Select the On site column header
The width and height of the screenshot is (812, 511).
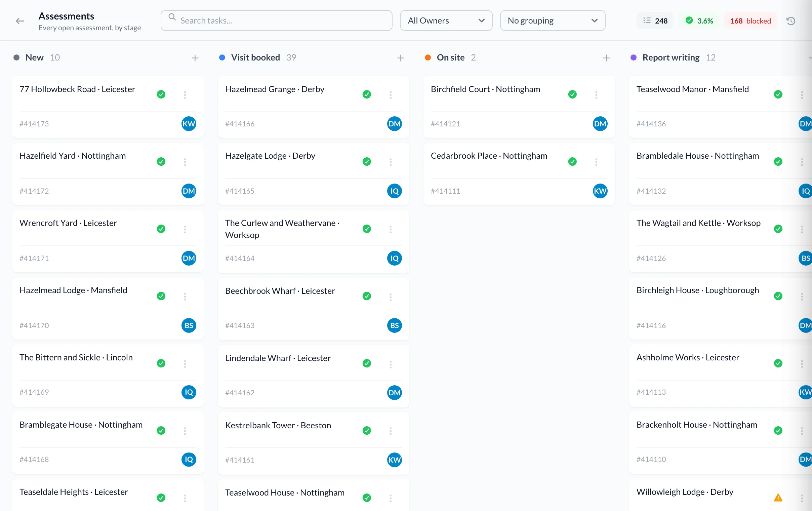450,58
